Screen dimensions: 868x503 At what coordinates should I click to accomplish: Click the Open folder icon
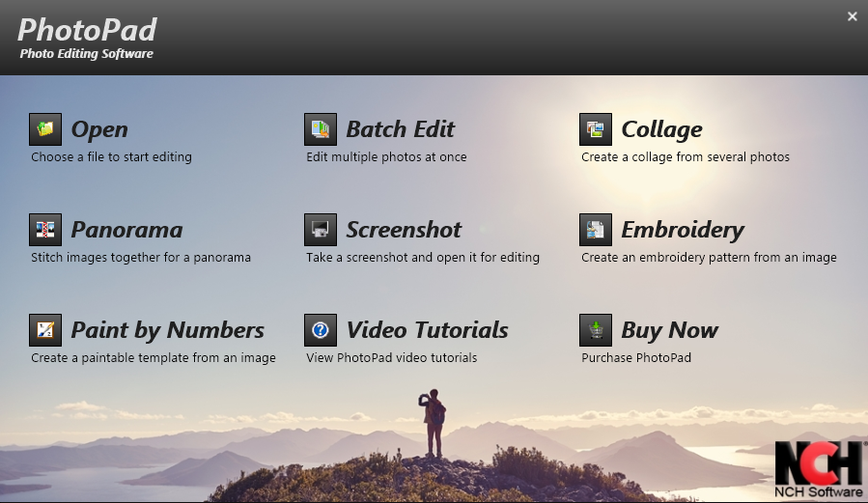[45, 129]
